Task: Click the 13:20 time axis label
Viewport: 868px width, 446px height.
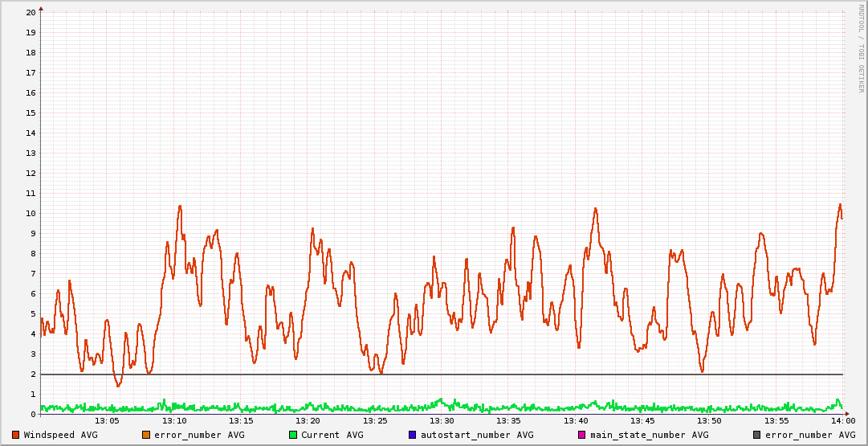Action: (x=308, y=421)
